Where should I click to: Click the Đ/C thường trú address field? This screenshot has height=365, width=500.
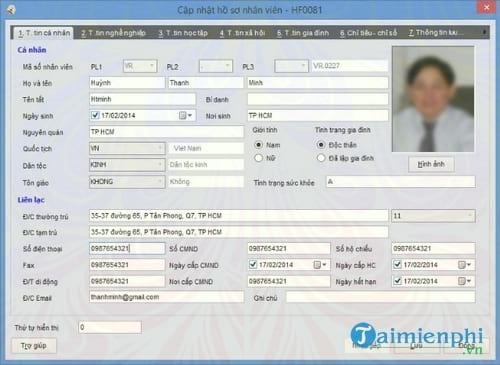tap(239, 216)
